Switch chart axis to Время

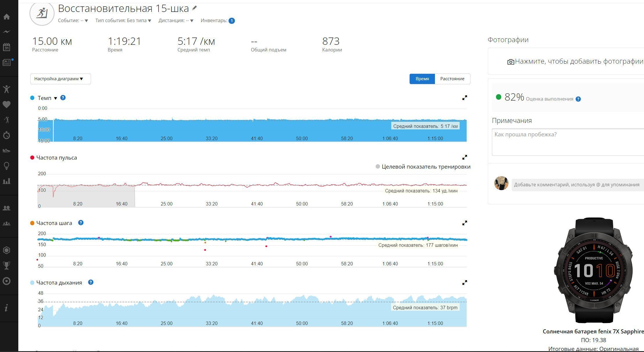pyautogui.click(x=422, y=79)
